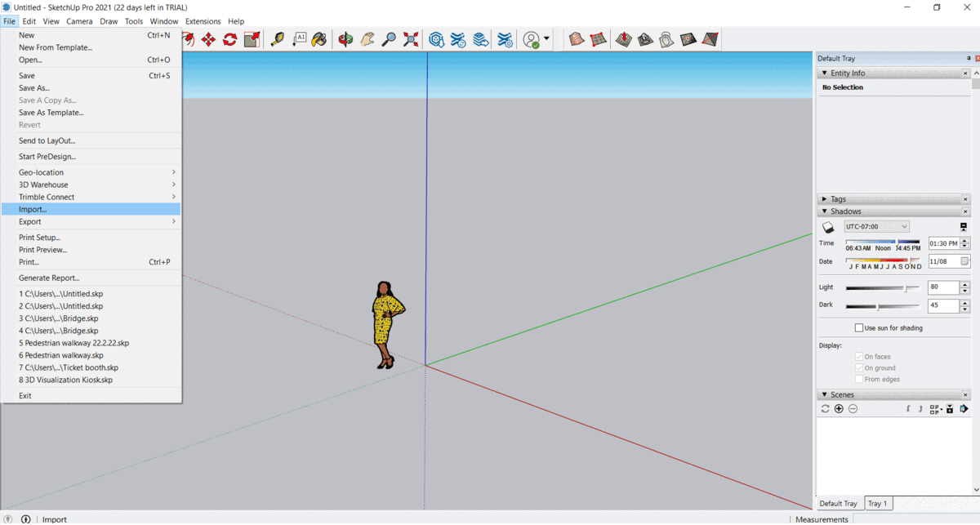Switch to the Tray 1 tab
The image size is (980, 525).
(x=876, y=504)
